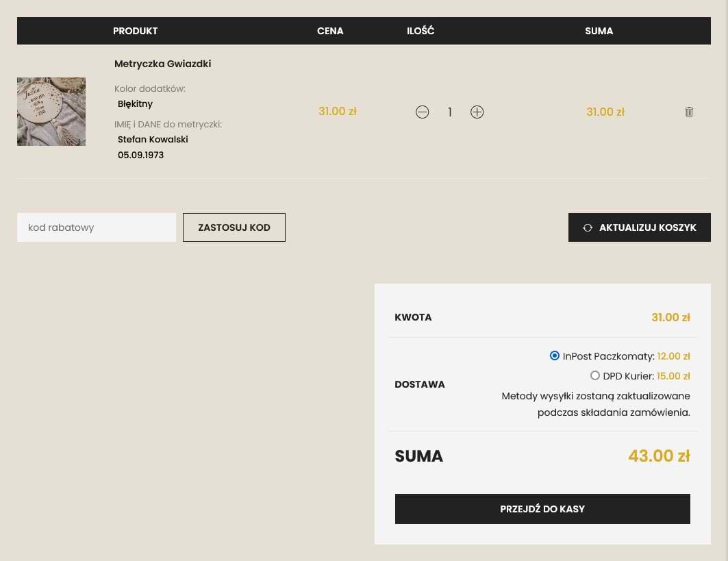Screen dimensions: 728x561
Task: Click the Suma column header
Action: pos(599,31)
